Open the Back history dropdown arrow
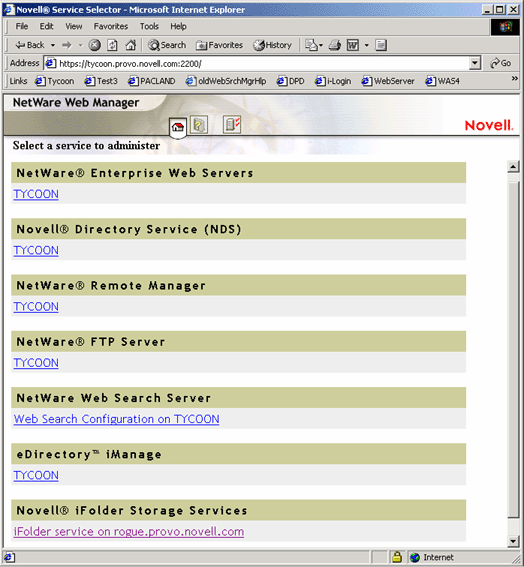The image size is (524, 567). coord(53,45)
